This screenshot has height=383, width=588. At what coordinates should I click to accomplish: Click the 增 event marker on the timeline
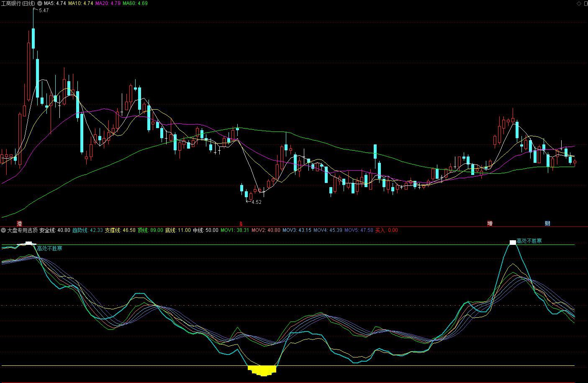(x=490, y=224)
